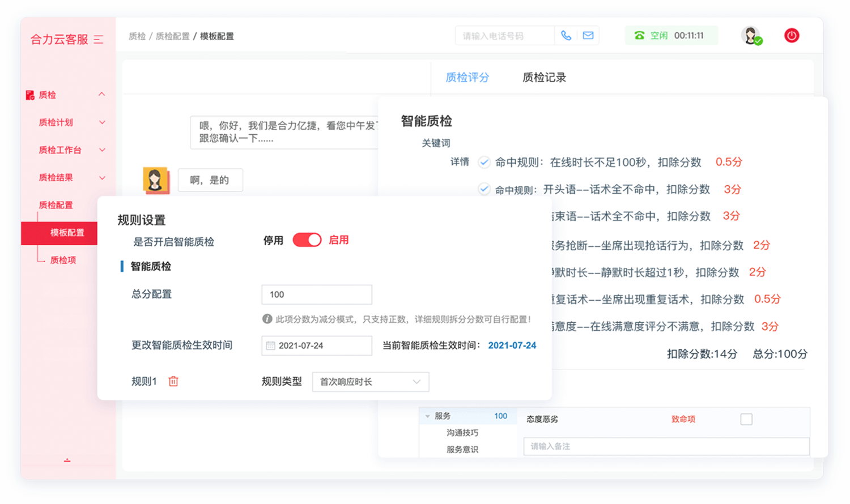Click the checkmark beside the first 命中规则 entry
The width and height of the screenshot is (850, 504).
coord(484,162)
